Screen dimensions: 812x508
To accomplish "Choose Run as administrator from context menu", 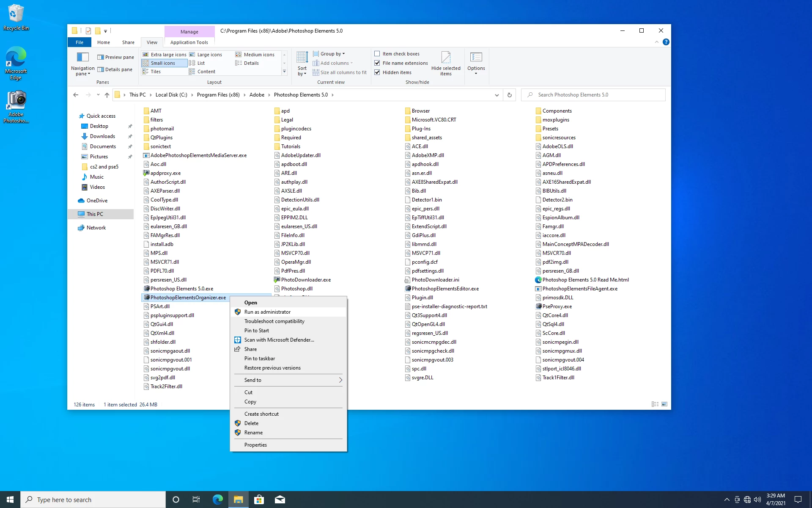I will click(267, 312).
